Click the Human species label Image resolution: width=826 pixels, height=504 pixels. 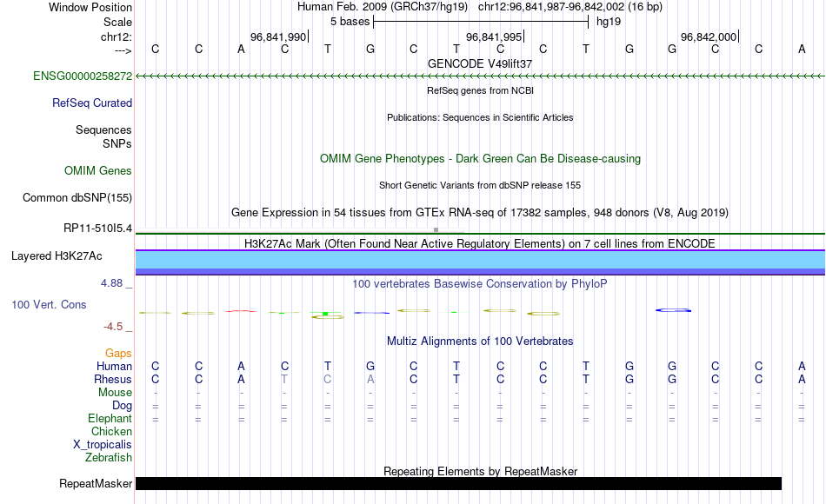tap(114, 366)
